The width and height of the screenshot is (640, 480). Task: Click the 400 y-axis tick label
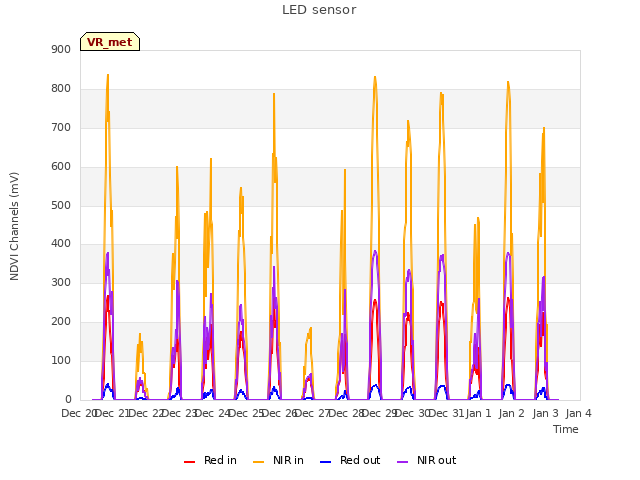(x=61, y=244)
